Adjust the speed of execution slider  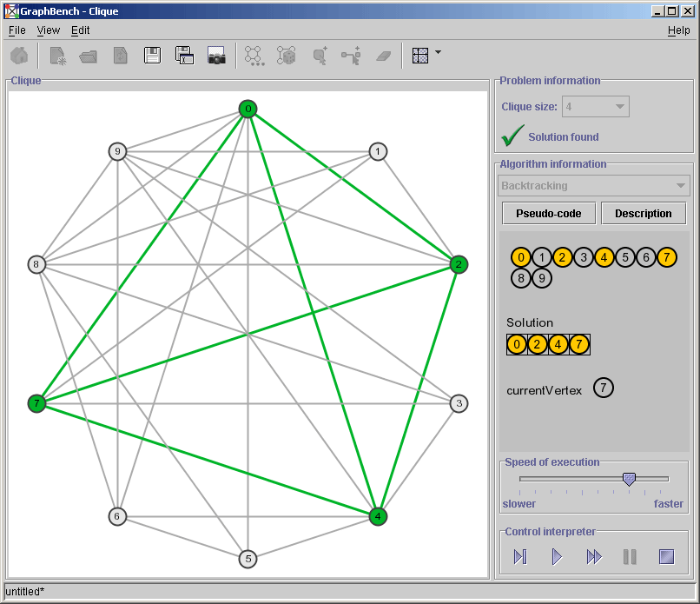629,480
